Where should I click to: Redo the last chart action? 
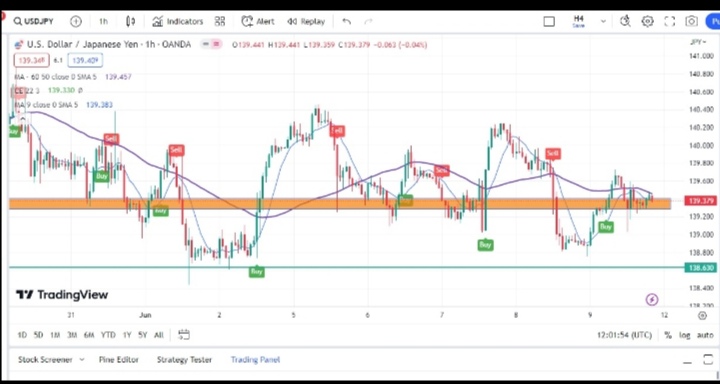pyautogui.click(x=368, y=21)
